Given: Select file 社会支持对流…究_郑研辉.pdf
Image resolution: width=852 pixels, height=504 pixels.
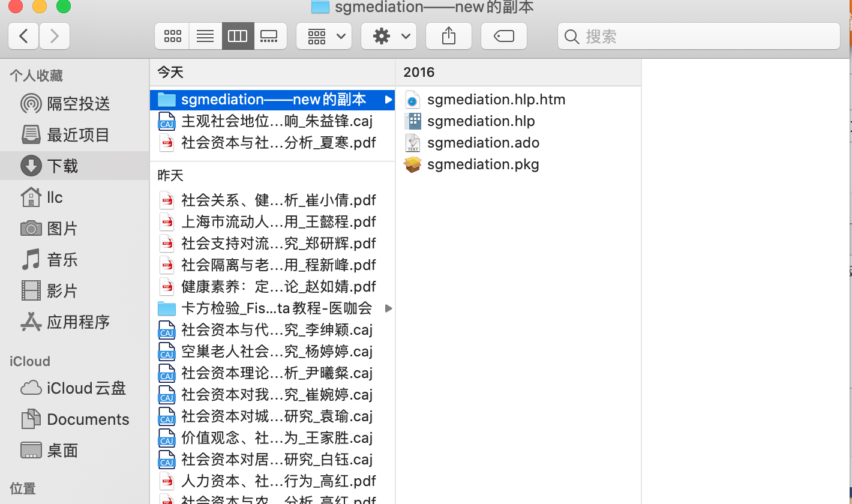Looking at the screenshot, I should [272, 244].
